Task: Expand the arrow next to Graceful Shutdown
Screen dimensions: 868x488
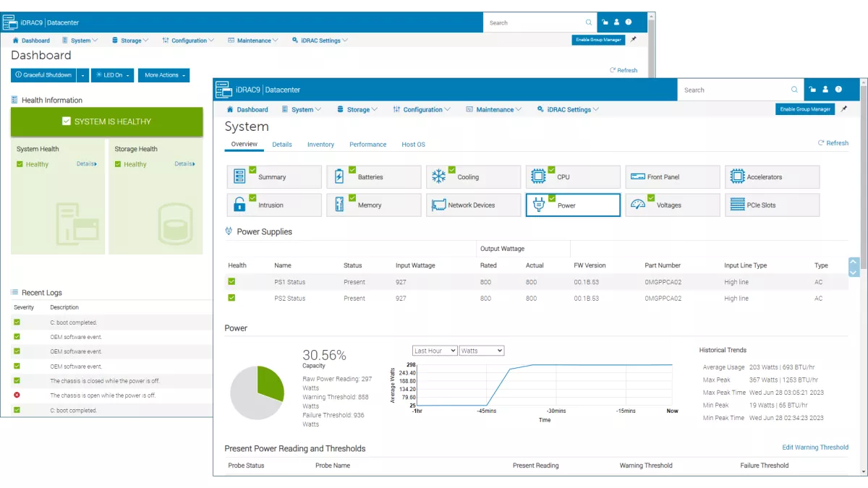Action: (x=82, y=75)
